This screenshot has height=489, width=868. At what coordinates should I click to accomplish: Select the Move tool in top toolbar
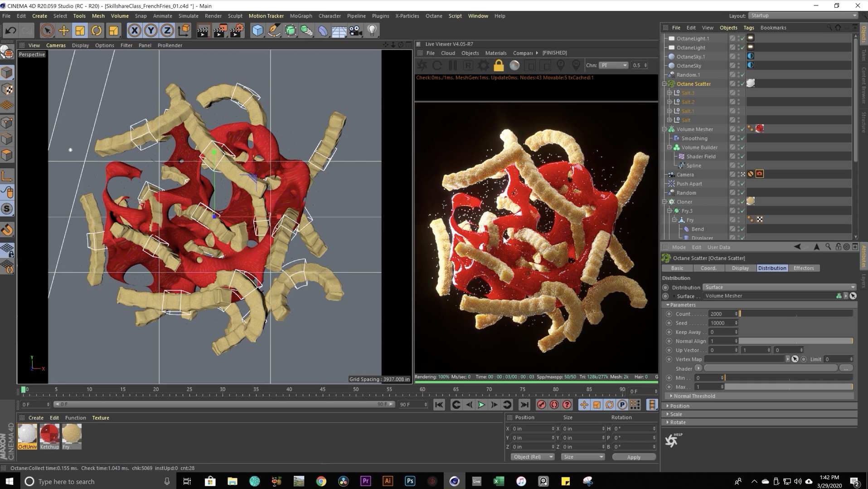pyautogui.click(x=63, y=30)
